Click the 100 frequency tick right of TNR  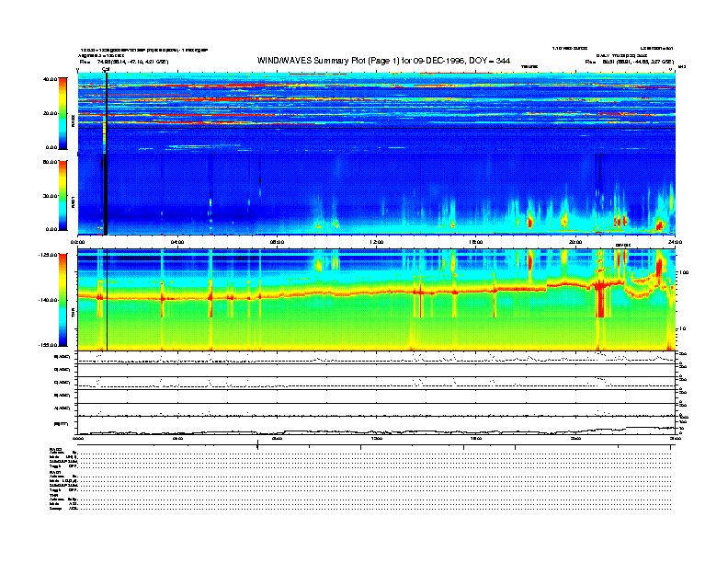click(x=685, y=272)
